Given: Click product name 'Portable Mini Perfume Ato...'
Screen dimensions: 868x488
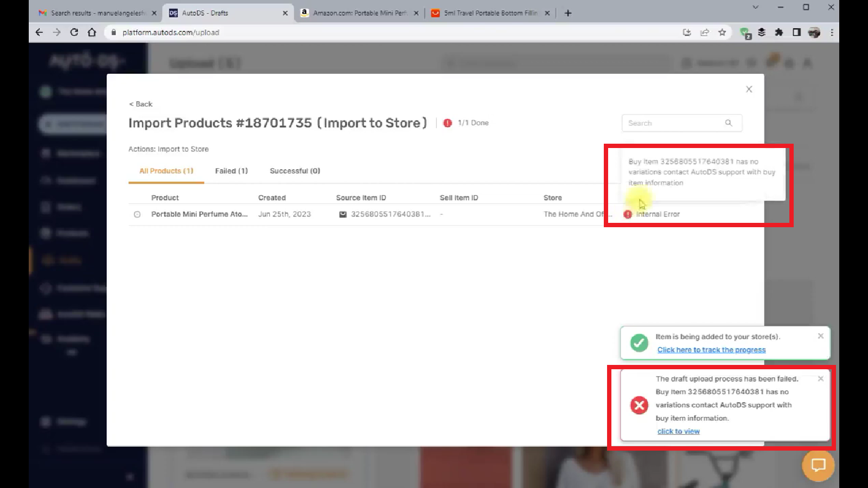Looking at the screenshot, I should [199, 214].
